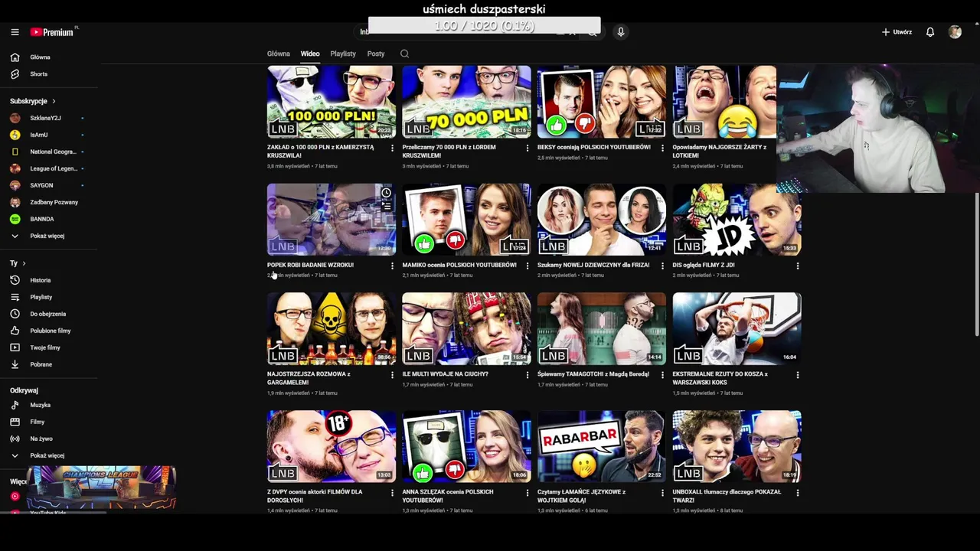Open the RABARBAR tongue twisters thumbnail
The width and height of the screenshot is (980, 551).
click(602, 446)
